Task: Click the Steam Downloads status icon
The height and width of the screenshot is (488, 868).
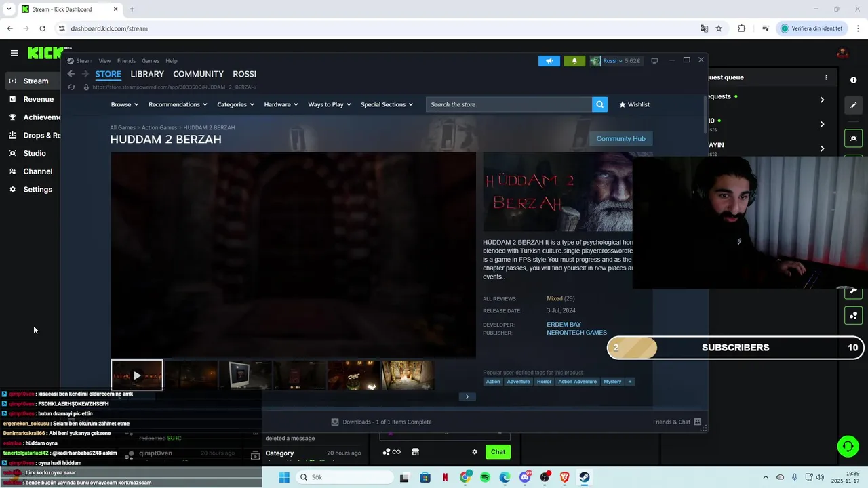Action: coord(335,422)
